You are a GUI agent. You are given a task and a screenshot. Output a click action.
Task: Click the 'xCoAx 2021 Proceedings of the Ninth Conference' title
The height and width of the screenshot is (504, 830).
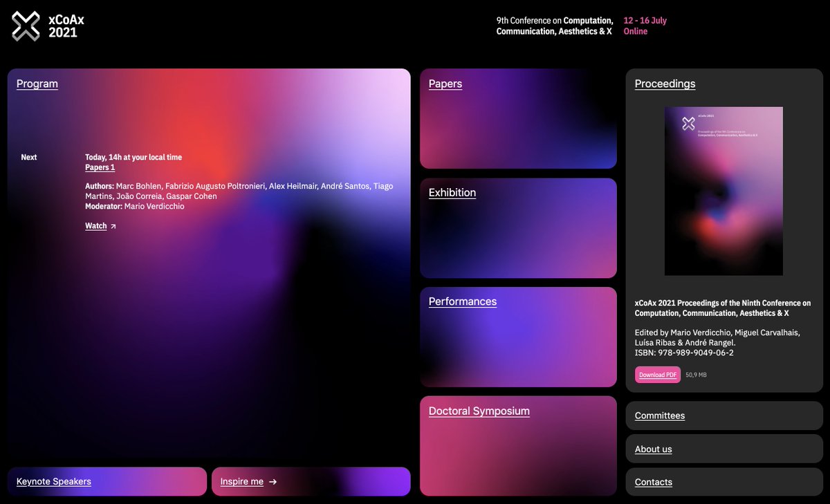pos(723,308)
